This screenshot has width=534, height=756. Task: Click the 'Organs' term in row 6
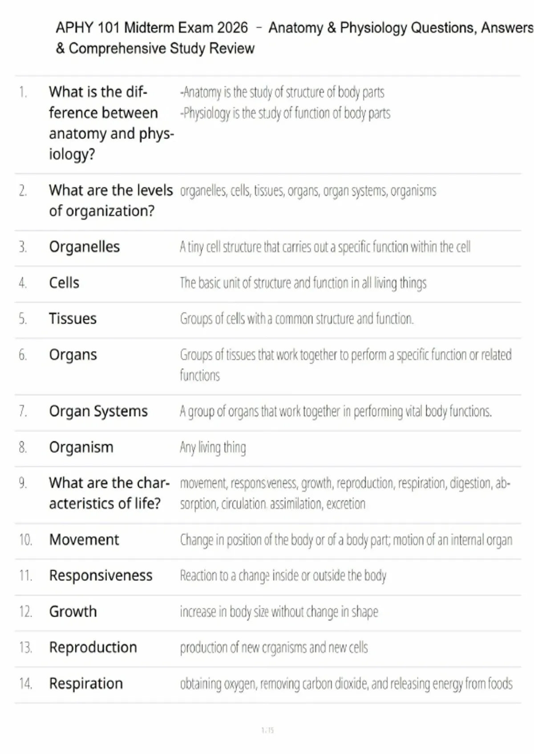[73, 355]
